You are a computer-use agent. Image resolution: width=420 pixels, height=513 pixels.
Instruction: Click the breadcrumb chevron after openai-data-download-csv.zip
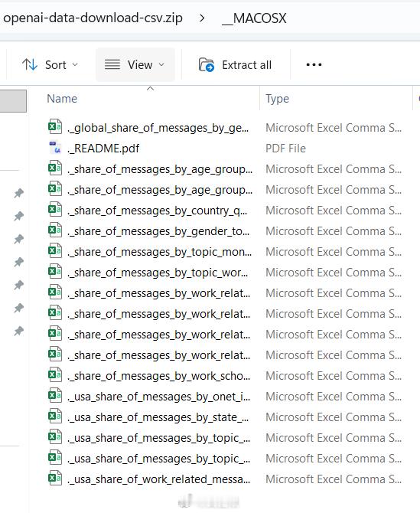point(202,18)
